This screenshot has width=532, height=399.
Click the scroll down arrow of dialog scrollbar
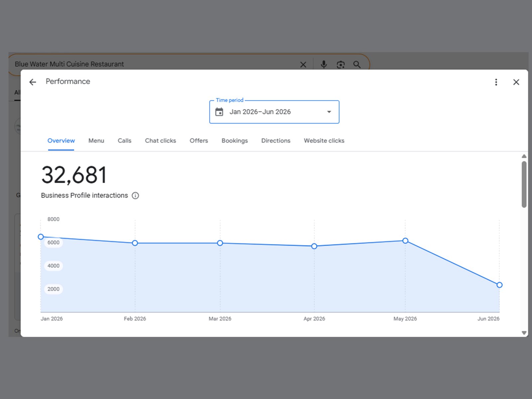pyautogui.click(x=524, y=333)
